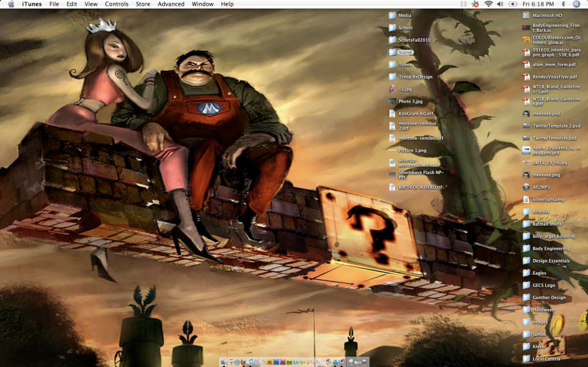Open Firefox from the Dock
This screenshot has width=588, height=367.
(x=243, y=362)
